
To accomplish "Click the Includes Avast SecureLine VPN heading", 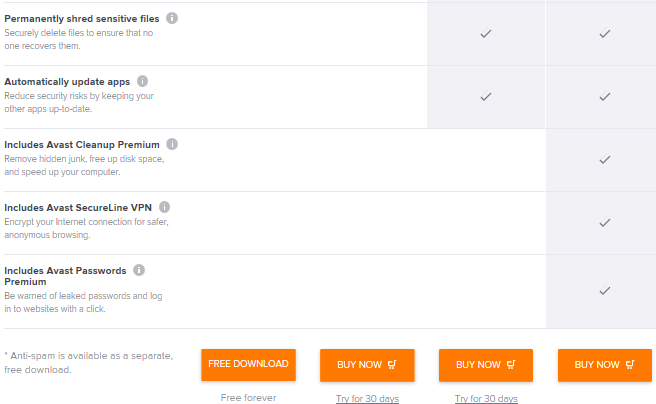I will click(x=78, y=207).
